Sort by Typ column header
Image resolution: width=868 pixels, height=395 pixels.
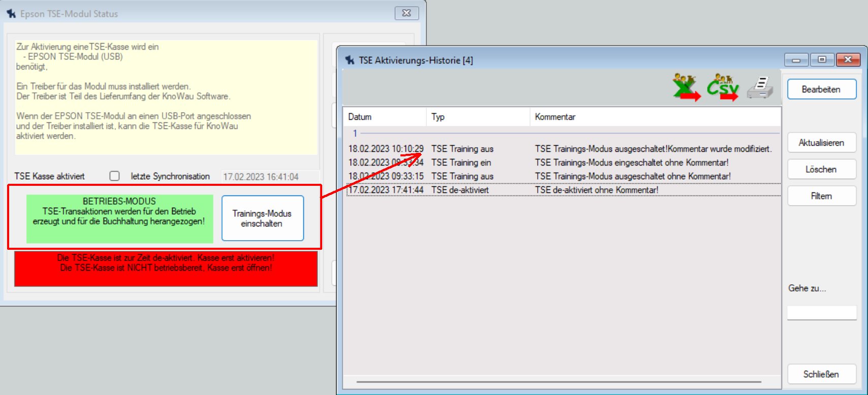coord(478,117)
